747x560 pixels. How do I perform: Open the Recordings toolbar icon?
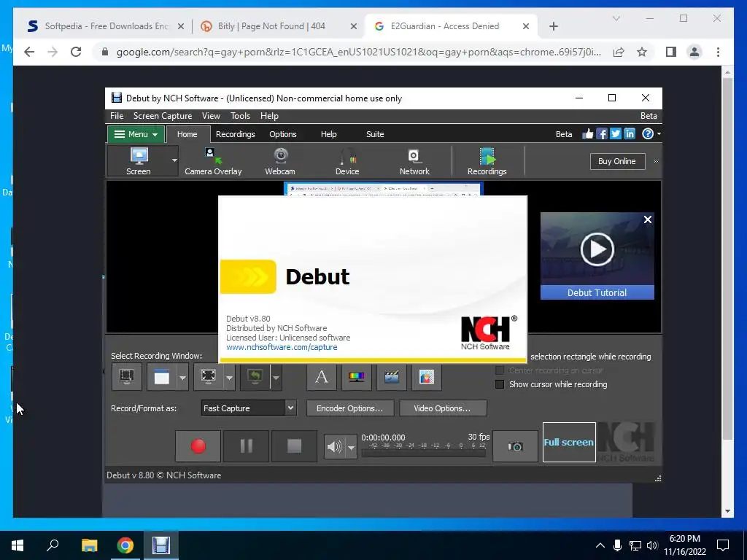click(487, 161)
